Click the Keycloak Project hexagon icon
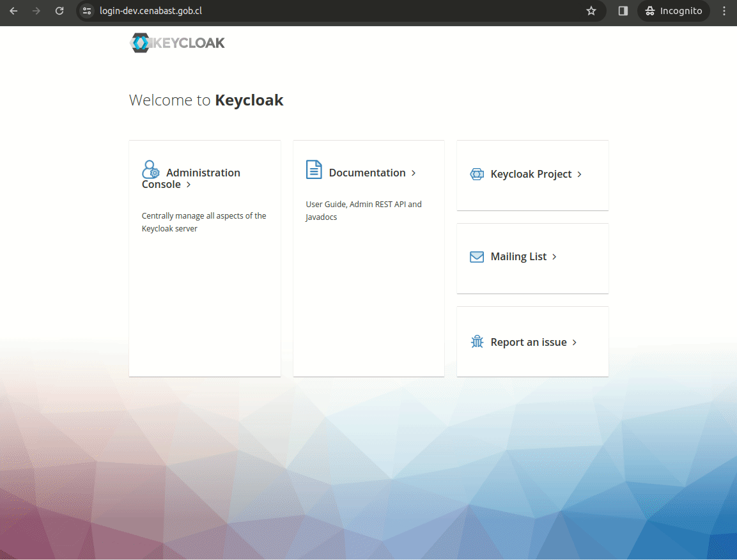The height and width of the screenshot is (560, 737). tap(477, 174)
